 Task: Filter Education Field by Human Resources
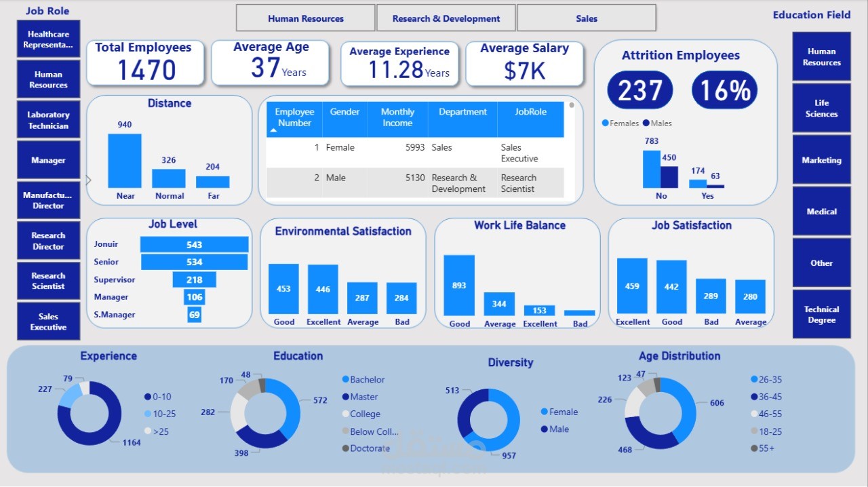point(821,56)
